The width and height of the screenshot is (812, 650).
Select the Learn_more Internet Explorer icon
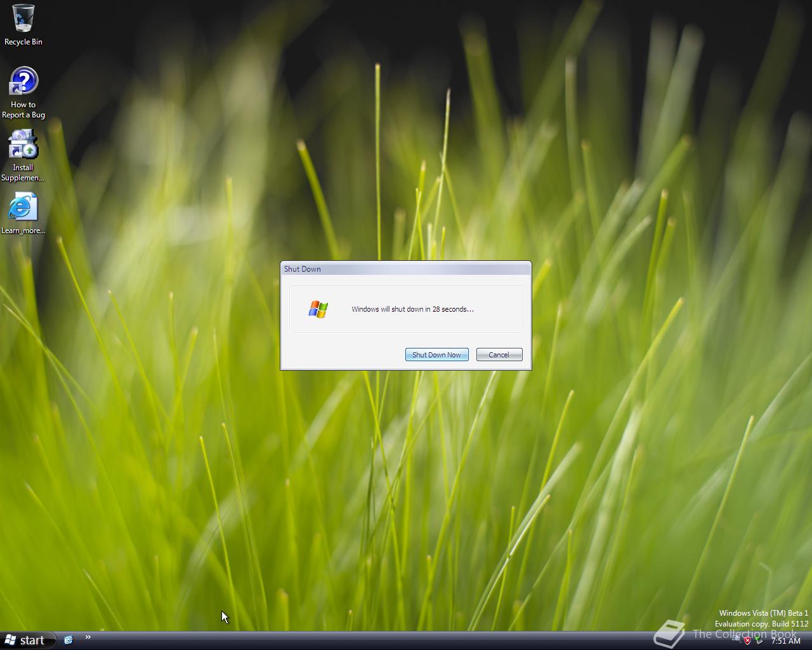click(x=23, y=214)
